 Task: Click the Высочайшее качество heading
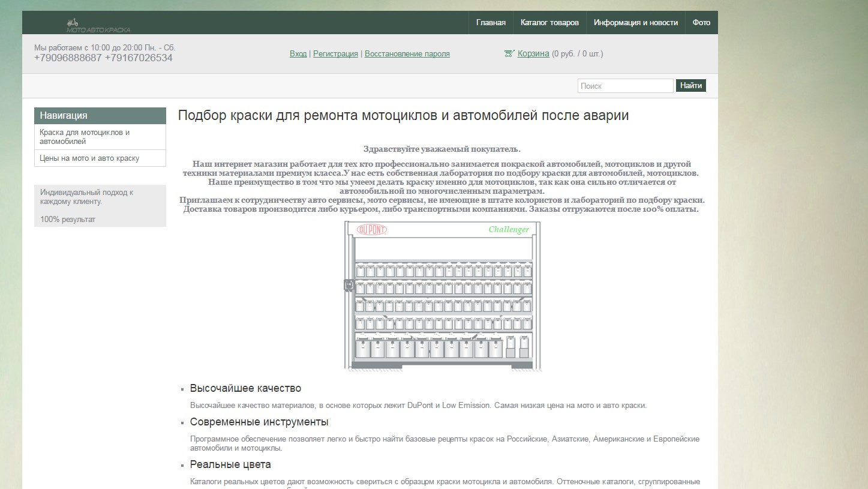tap(245, 388)
